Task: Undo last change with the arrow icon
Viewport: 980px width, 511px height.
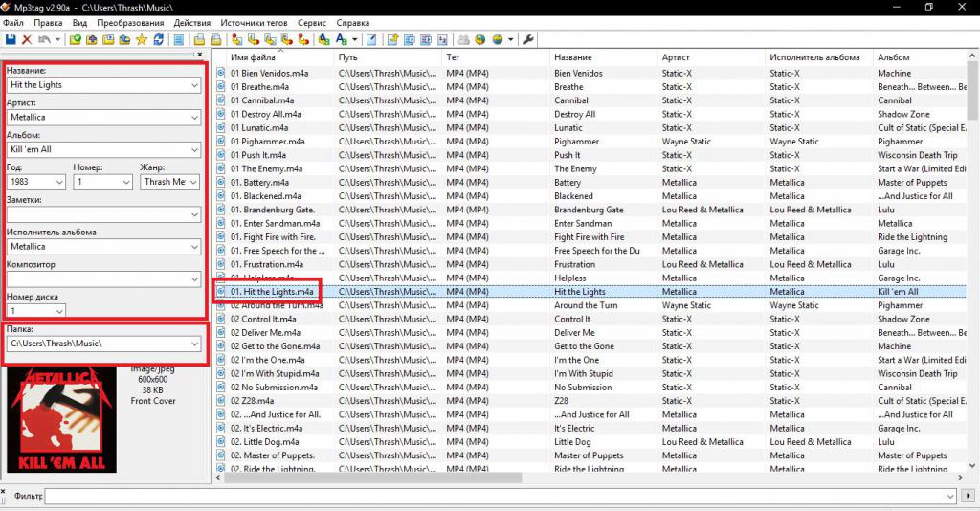Action: (x=44, y=39)
